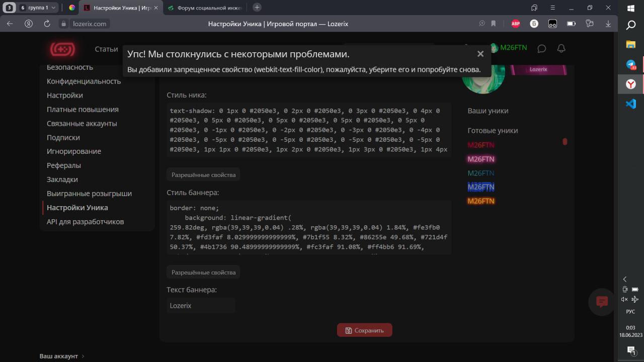This screenshot has height=362, width=644.
Task: Open the ABP ad blocker extension
Action: pos(516,24)
